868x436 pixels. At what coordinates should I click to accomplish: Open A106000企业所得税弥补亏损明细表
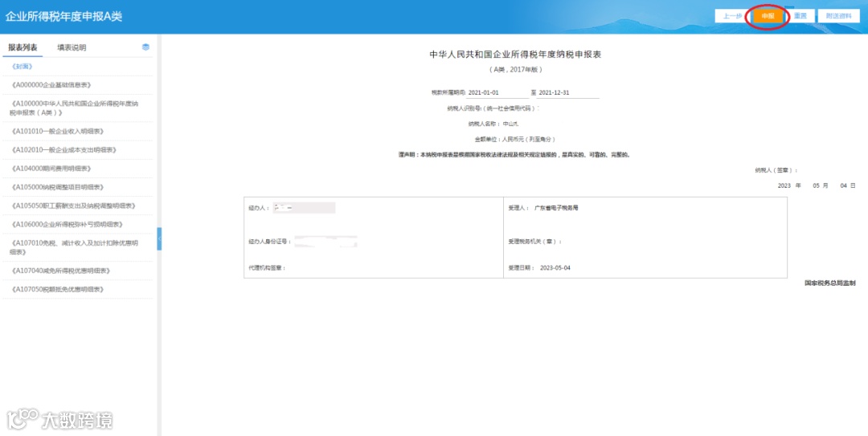coord(67,224)
